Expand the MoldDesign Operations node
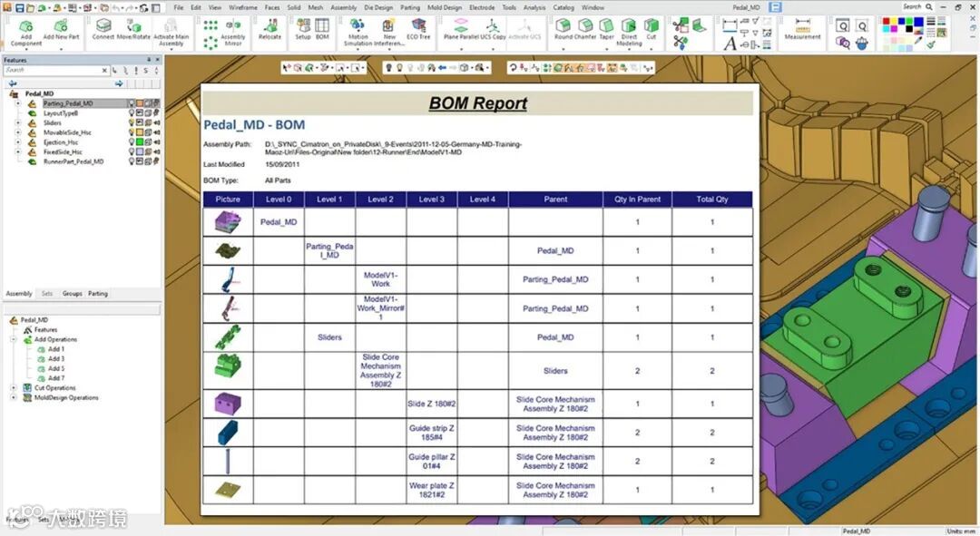 click(13, 398)
